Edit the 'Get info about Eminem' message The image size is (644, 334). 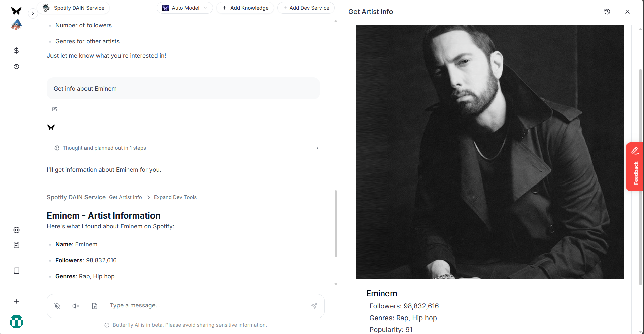pyautogui.click(x=55, y=109)
